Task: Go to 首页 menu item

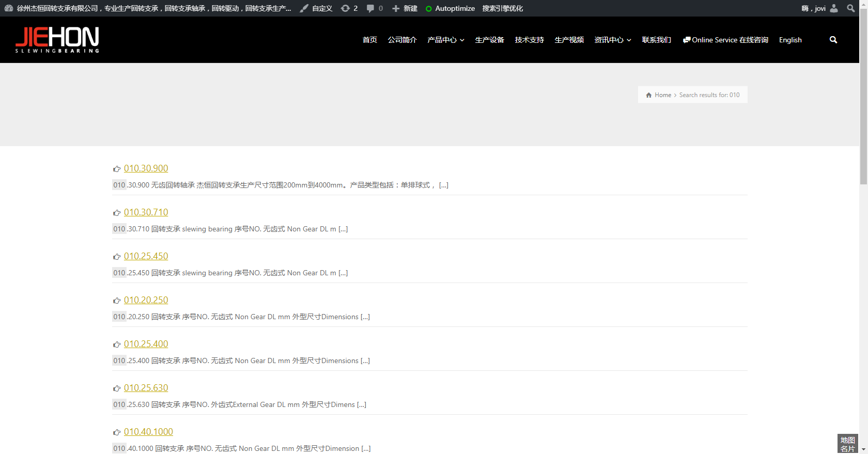Action: 370,40
